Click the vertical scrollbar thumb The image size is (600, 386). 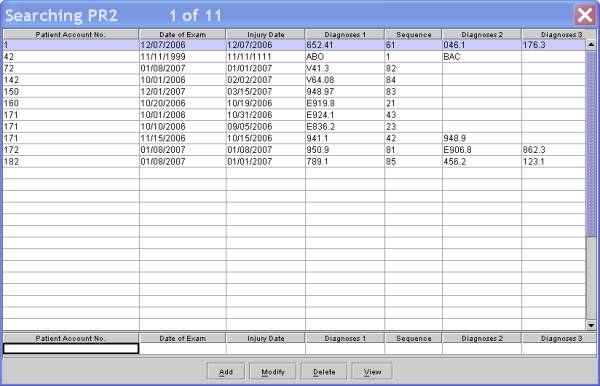click(x=591, y=144)
